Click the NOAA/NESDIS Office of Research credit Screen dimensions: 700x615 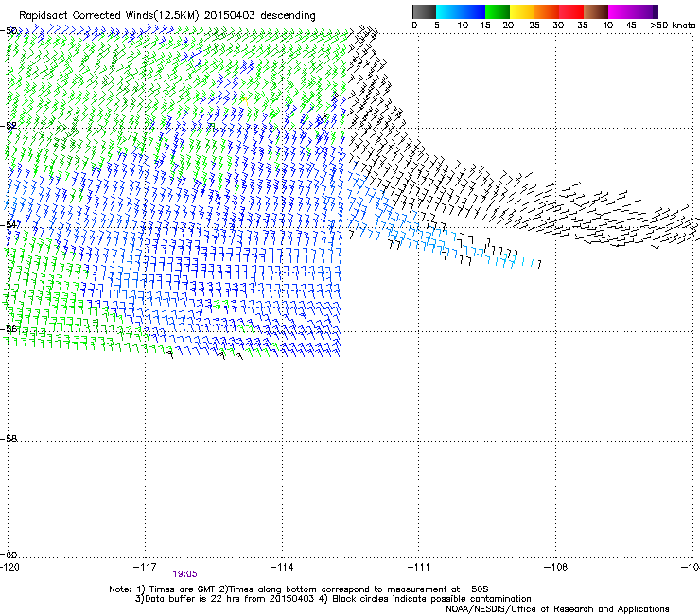[x=557, y=609]
